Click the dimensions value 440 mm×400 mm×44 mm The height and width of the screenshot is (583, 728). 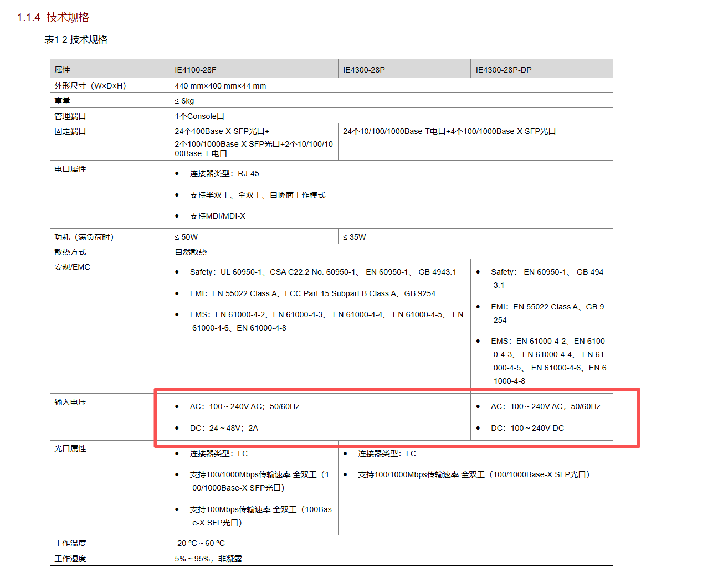pyautogui.click(x=221, y=86)
